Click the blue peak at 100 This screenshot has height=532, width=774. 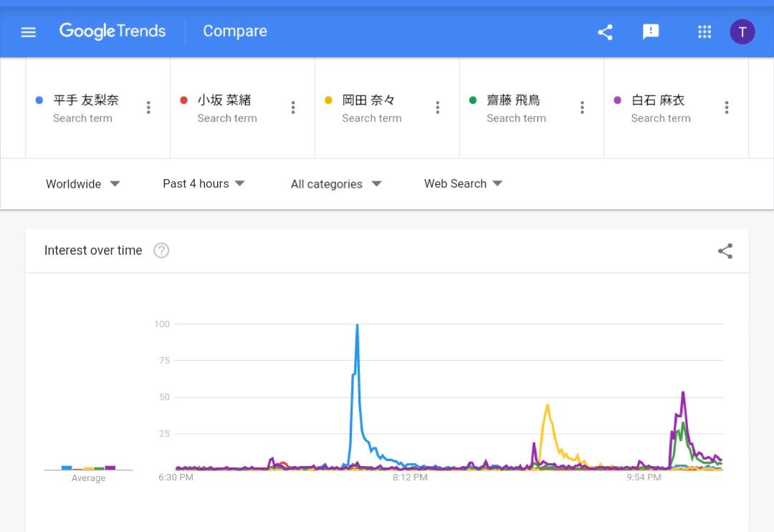click(357, 326)
